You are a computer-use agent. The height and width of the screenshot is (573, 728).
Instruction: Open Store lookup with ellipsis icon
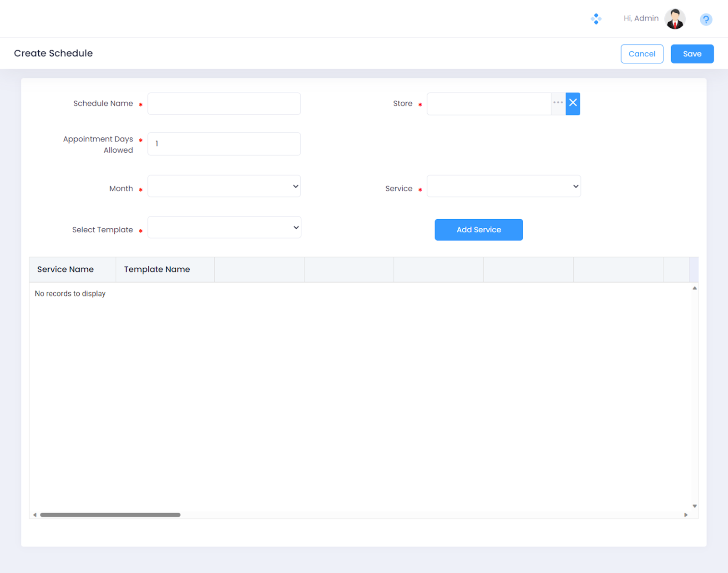558,103
